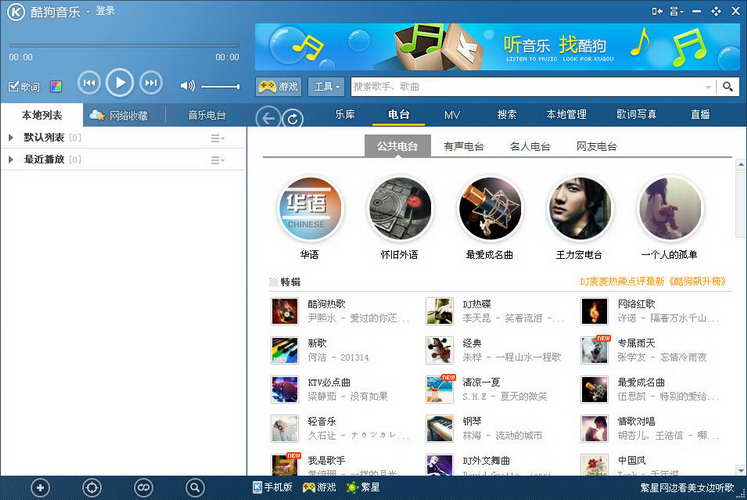Image resolution: width=747 pixels, height=500 pixels.
Task: Open the 繁星 link in bottom bar
Action: tap(363, 487)
